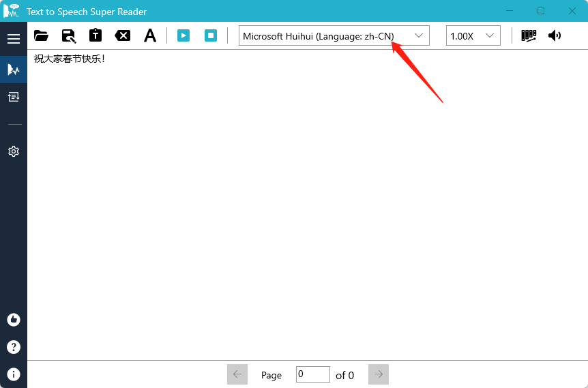The image size is (588, 388).
Task: Stop reading with the stop button
Action: tap(211, 35)
